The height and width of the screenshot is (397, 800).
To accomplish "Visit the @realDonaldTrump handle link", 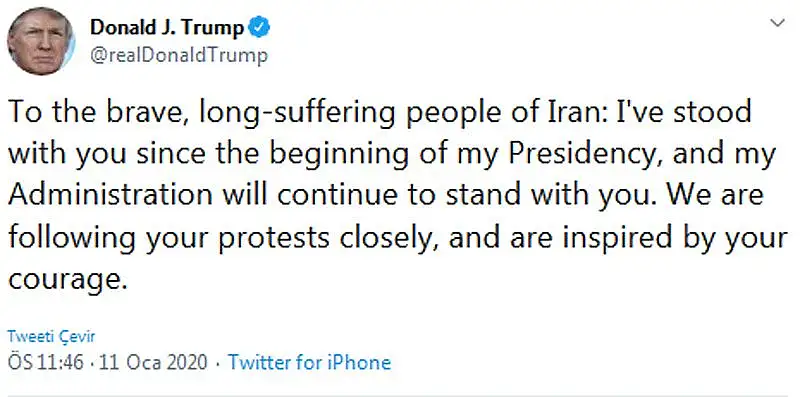I will point(179,55).
